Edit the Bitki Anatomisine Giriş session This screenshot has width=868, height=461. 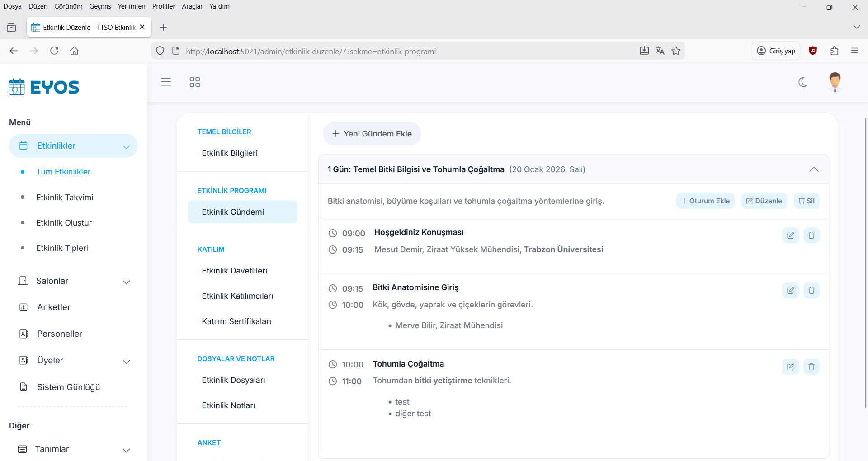point(790,290)
